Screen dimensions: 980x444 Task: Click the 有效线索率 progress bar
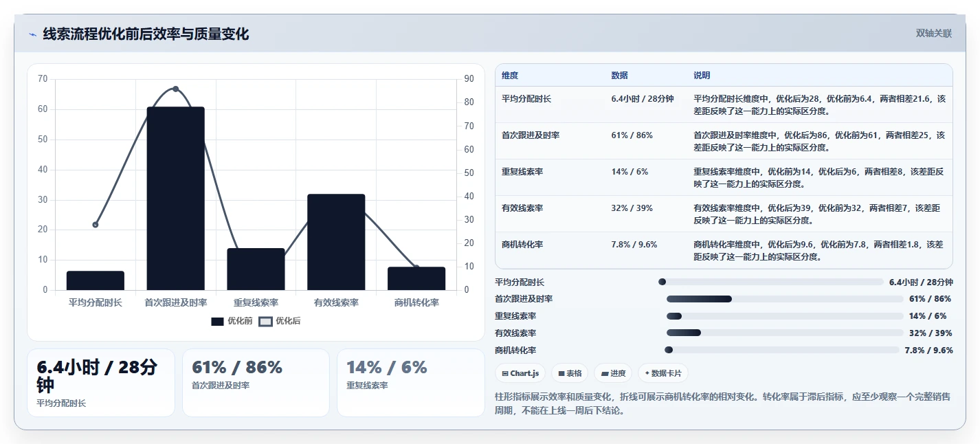pyautogui.click(x=785, y=333)
